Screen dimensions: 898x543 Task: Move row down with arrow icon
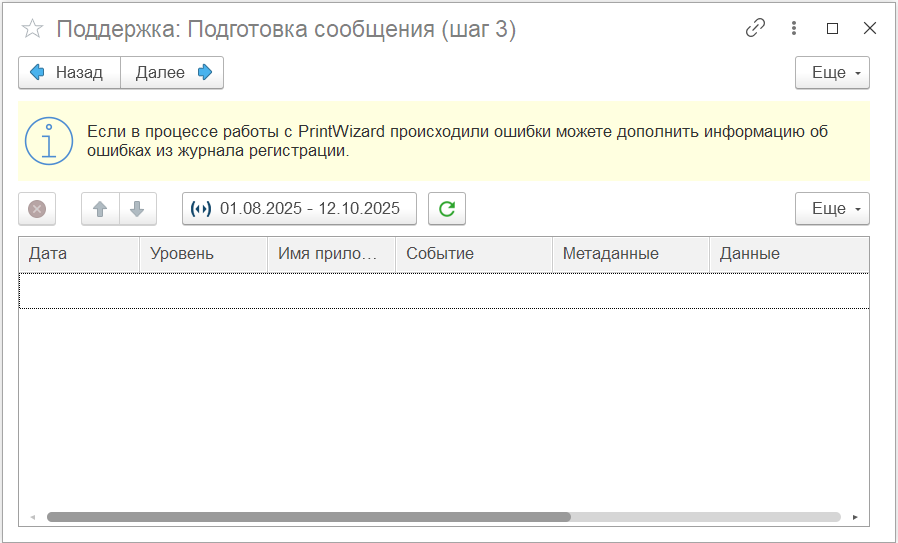(x=138, y=209)
